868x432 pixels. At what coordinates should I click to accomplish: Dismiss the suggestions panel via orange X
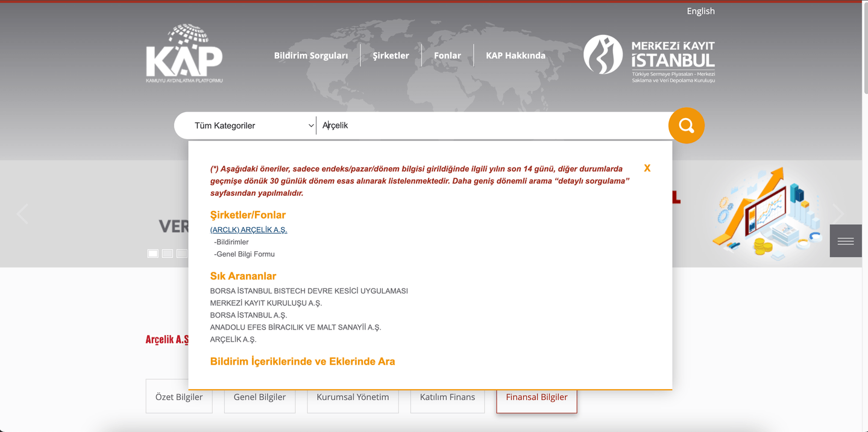tap(647, 168)
